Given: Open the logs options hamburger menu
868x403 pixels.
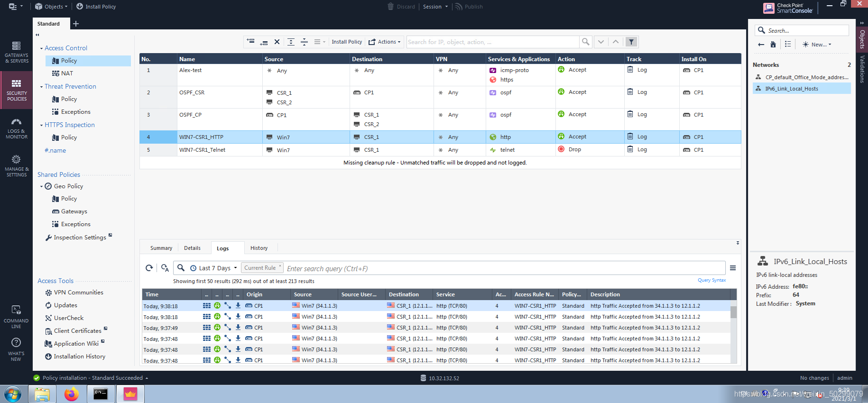Looking at the screenshot, I should point(733,268).
